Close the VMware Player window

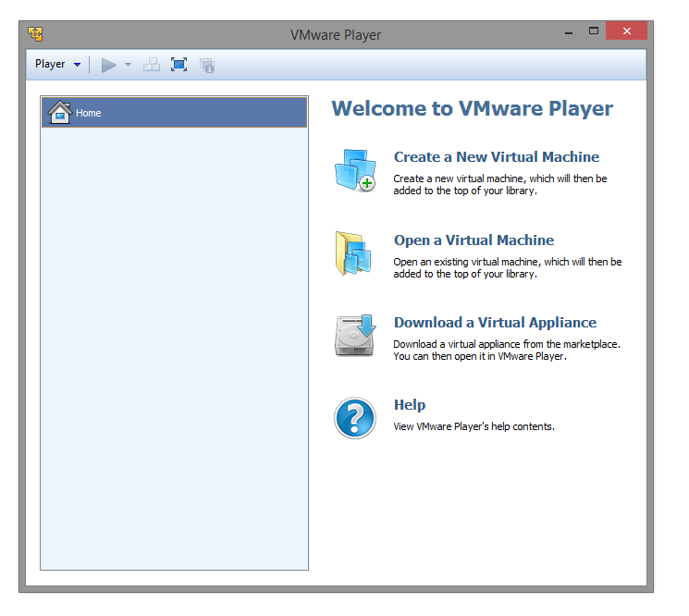[x=627, y=31]
